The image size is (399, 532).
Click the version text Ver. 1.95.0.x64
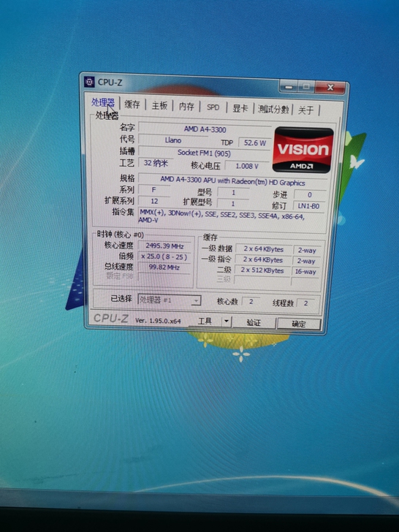click(158, 321)
